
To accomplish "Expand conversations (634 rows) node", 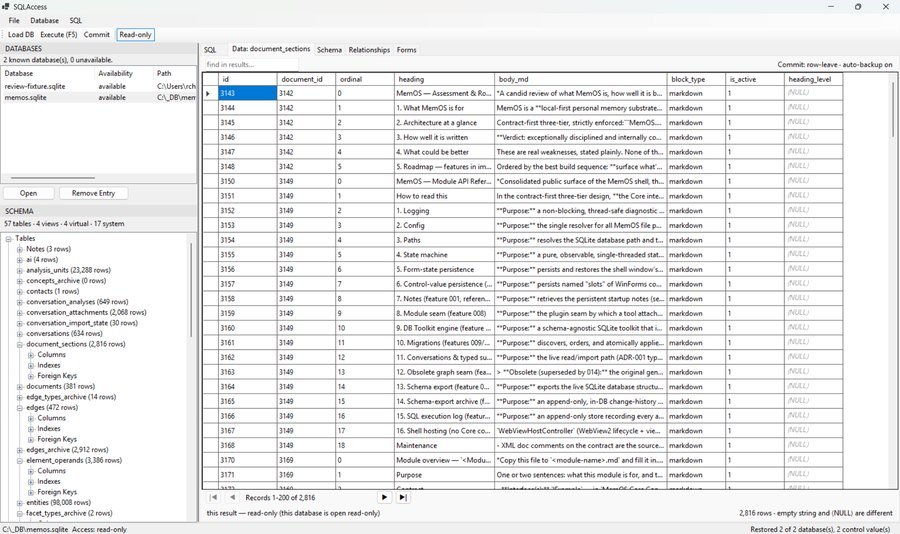I will (x=20, y=334).
